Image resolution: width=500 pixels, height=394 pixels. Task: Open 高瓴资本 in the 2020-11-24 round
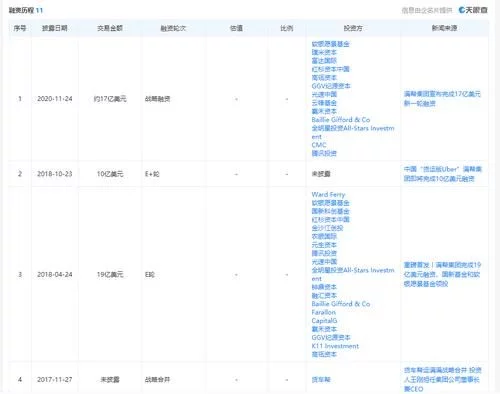click(324, 78)
